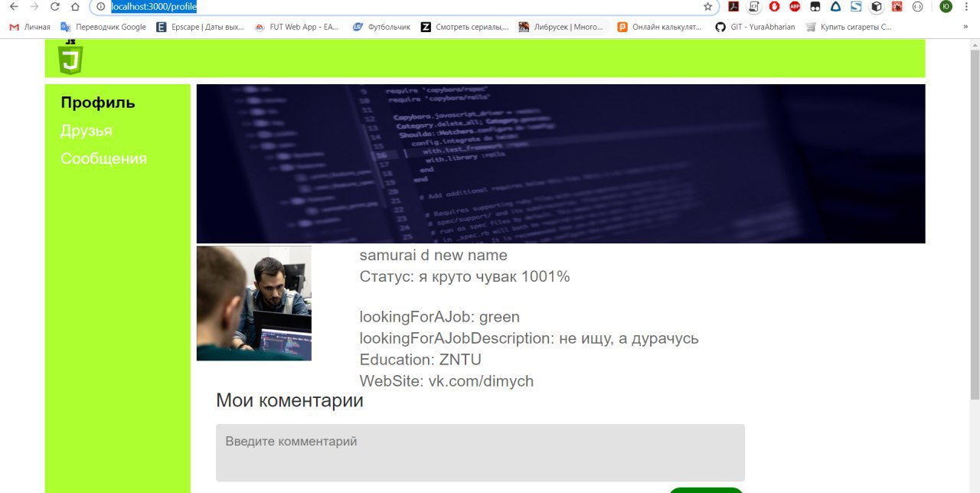Image resolution: width=980 pixels, height=493 pixels.
Task: Reload the current page
Action: click(54, 7)
